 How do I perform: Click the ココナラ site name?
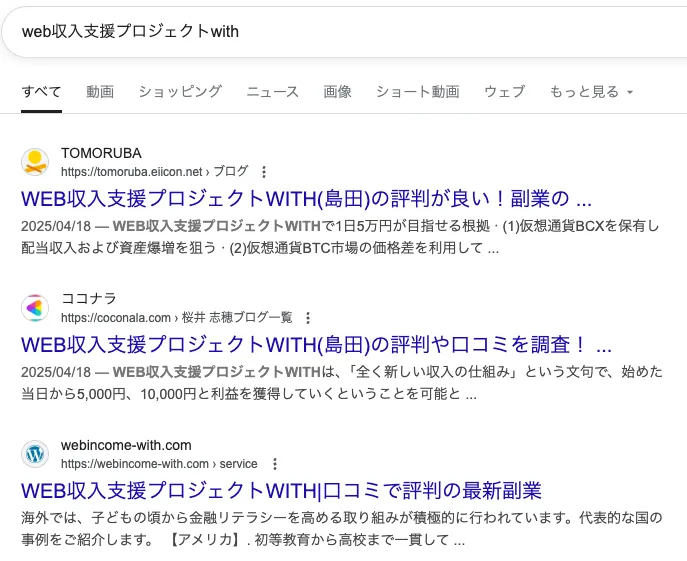(89, 299)
